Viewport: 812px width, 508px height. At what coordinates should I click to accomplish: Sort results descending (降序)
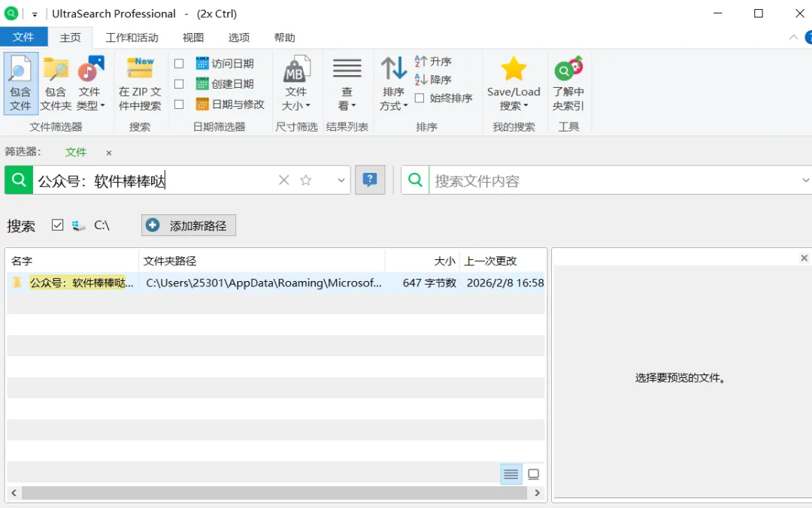433,80
